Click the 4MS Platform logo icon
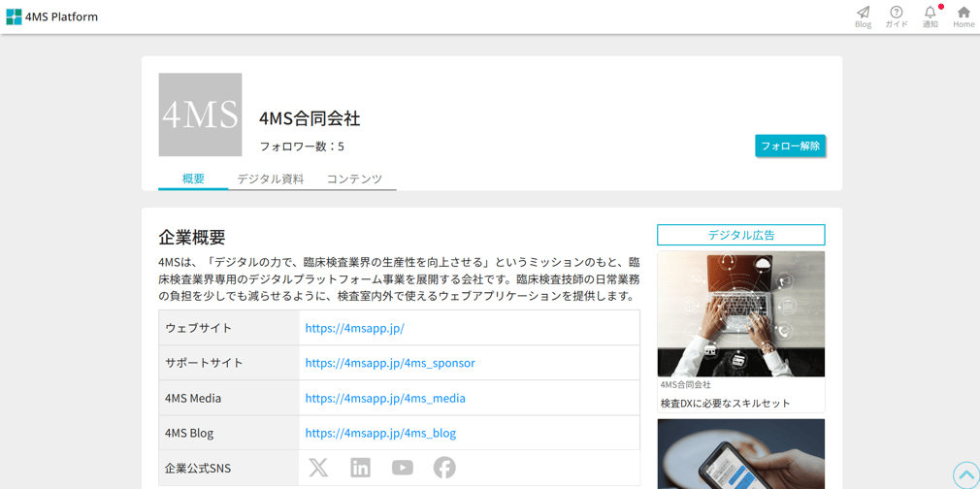This screenshot has height=489, width=980. tap(14, 16)
